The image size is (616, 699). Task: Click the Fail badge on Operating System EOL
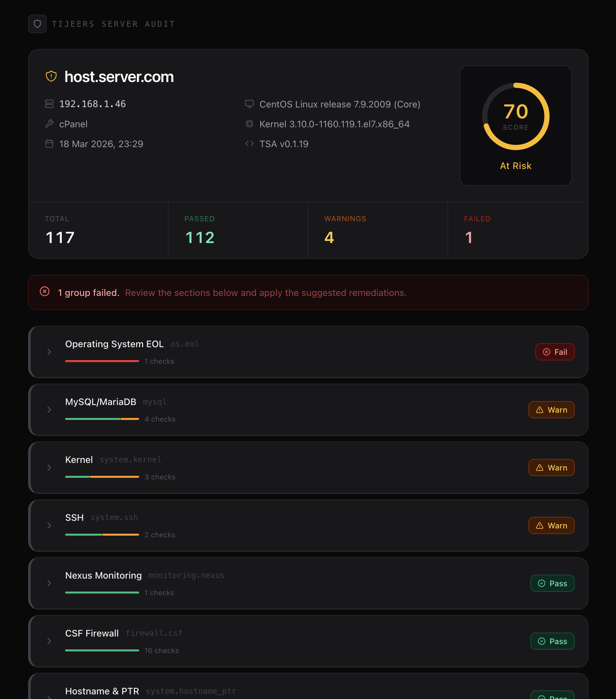click(x=555, y=351)
